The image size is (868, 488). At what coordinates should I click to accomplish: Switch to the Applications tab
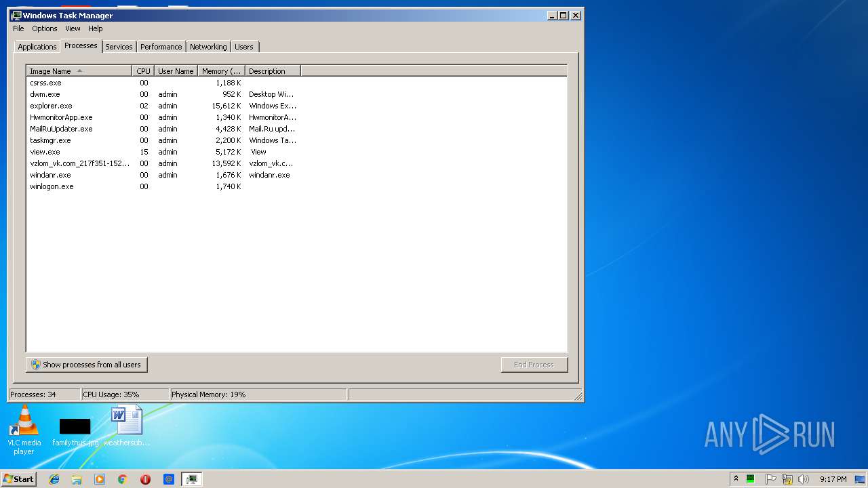click(x=37, y=47)
